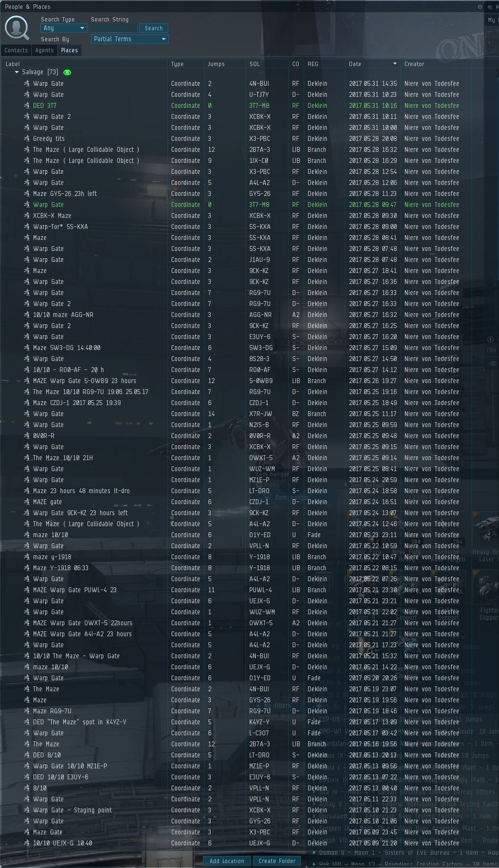
Task: Click bookmark icon beside The Maze 10/10 21H
Action: 26,458
